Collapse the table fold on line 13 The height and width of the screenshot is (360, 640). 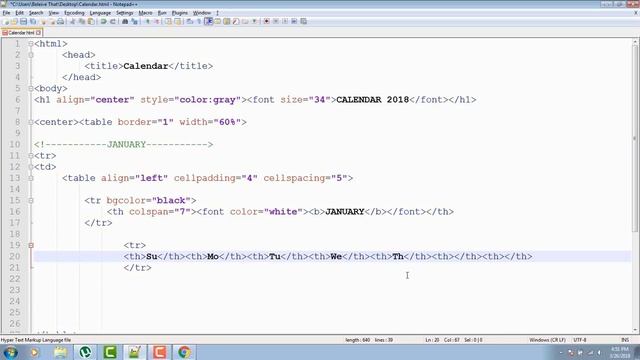click(x=31, y=178)
